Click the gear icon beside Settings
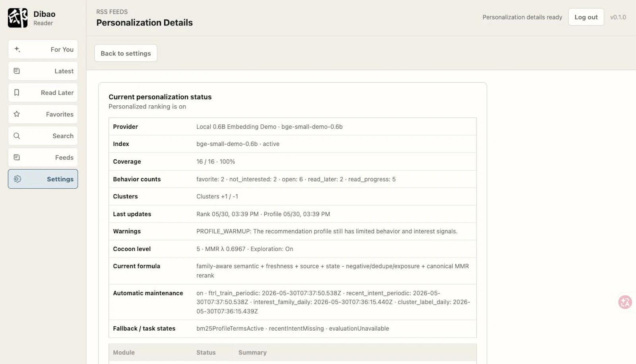The width and height of the screenshot is (636, 364). pyautogui.click(x=17, y=179)
